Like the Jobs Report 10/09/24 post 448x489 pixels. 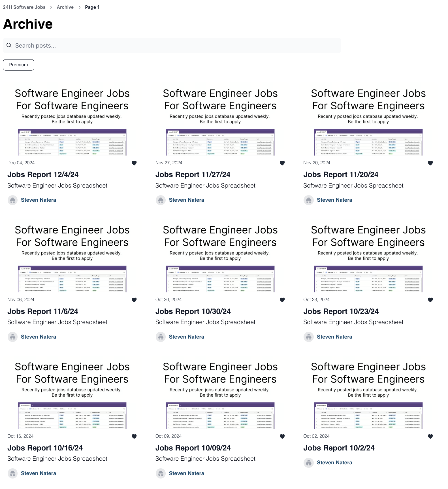tap(282, 436)
